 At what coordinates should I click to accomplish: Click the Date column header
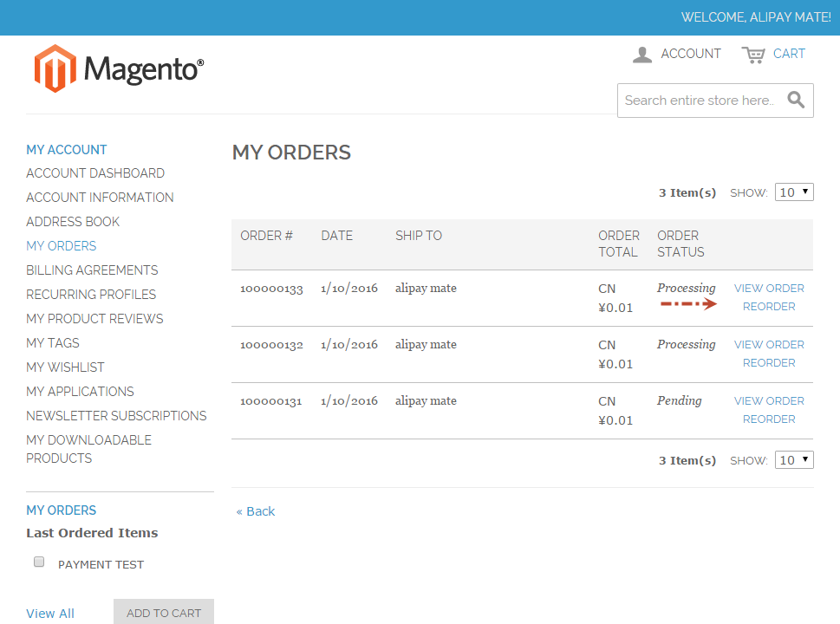336,236
